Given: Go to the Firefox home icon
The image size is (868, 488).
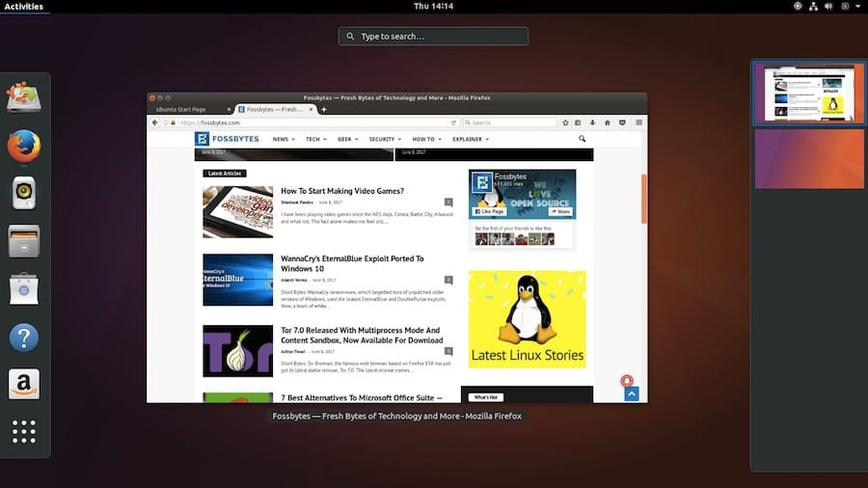Looking at the screenshot, I should pos(608,122).
